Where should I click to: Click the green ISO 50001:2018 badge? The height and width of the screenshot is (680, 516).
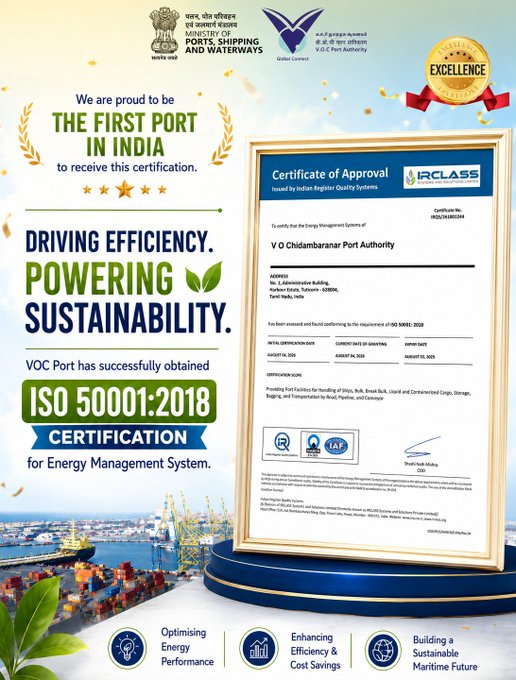[x=119, y=401]
